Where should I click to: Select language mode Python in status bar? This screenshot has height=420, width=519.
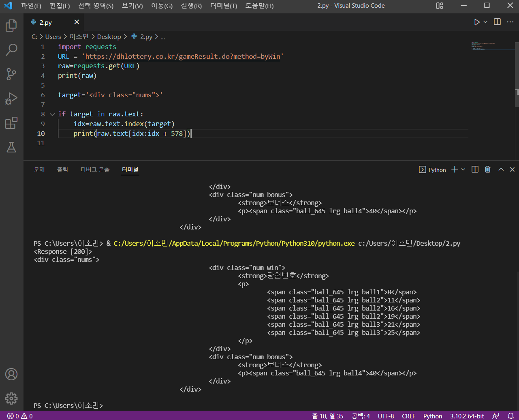433,416
